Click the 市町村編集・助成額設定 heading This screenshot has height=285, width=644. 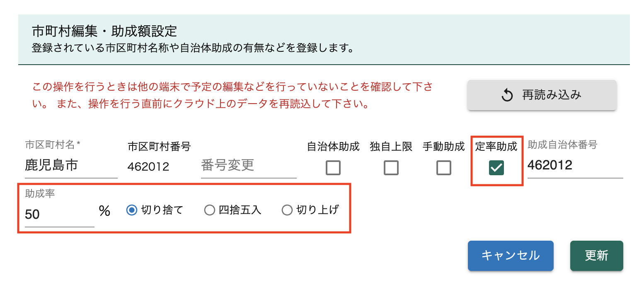(104, 31)
